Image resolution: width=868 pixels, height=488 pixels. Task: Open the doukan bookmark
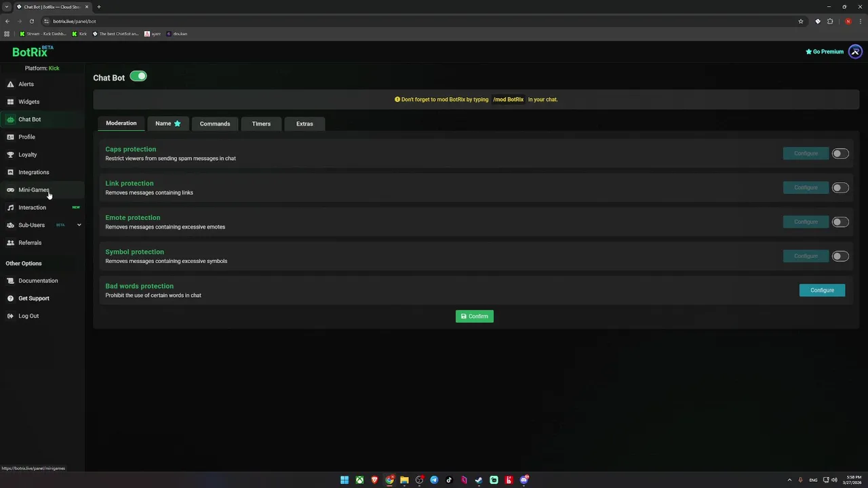click(x=177, y=34)
